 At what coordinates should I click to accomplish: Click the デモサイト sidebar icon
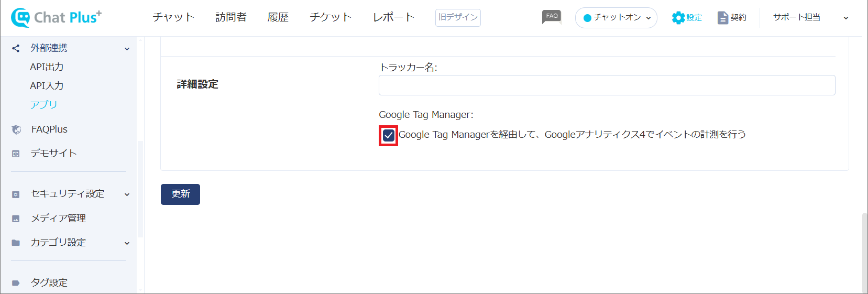[16, 154]
